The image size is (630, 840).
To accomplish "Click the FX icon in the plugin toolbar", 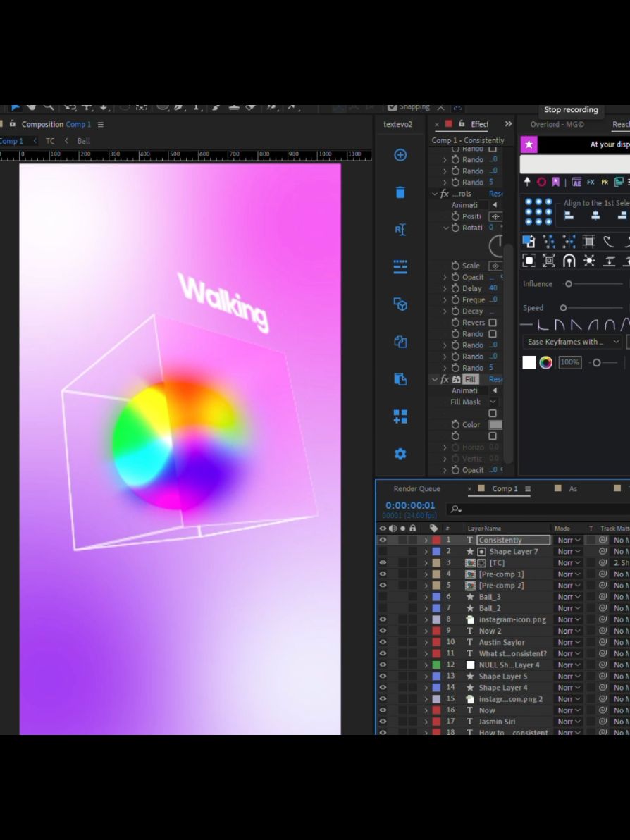I will (x=591, y=182).
